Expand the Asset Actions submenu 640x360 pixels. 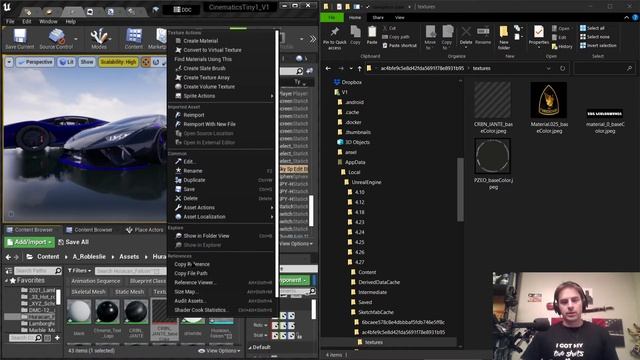(223, 207)
